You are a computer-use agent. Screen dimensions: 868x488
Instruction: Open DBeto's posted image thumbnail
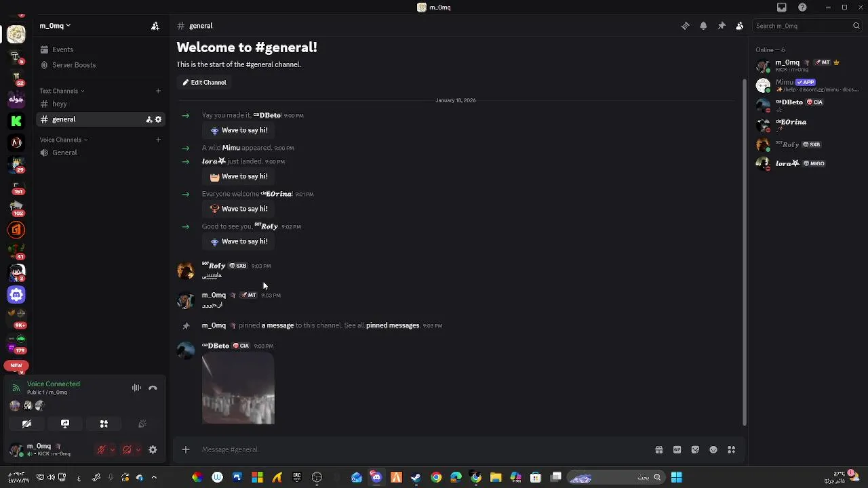pos(238,388)
